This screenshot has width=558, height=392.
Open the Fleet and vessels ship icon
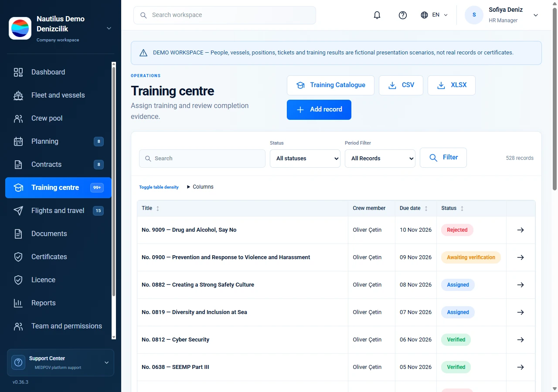click(18, 95)
